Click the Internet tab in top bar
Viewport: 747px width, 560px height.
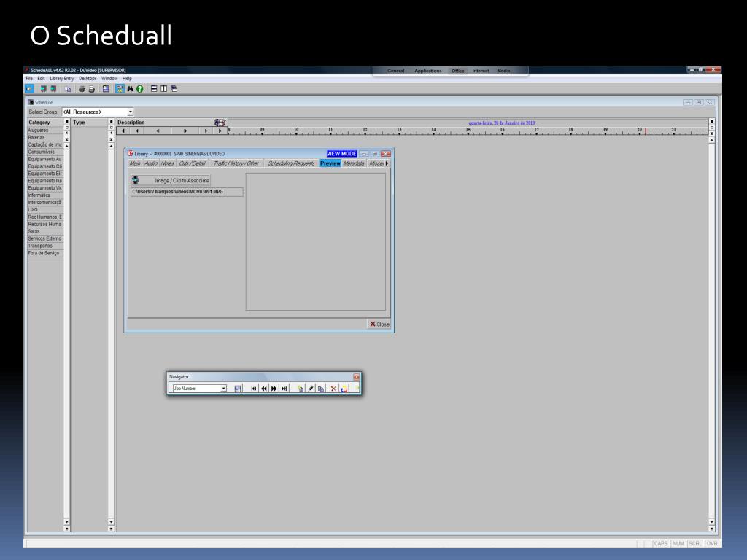coord(481,71)
